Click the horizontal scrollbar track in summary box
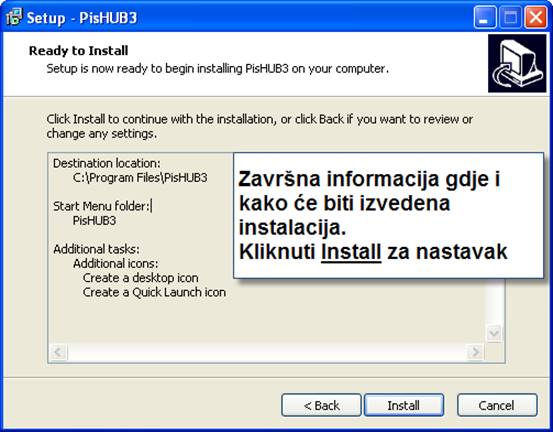 pyautogui.click(x=267, y=352)
